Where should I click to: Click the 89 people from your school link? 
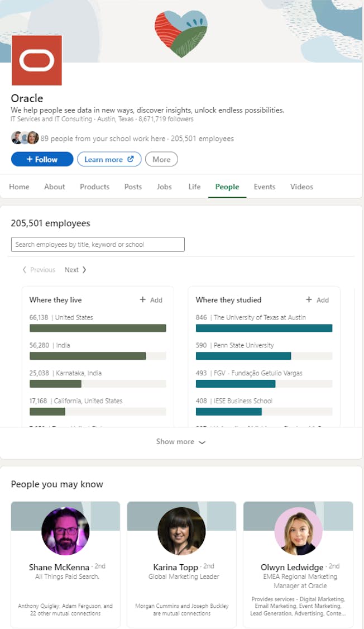click(x=103, y=139)
